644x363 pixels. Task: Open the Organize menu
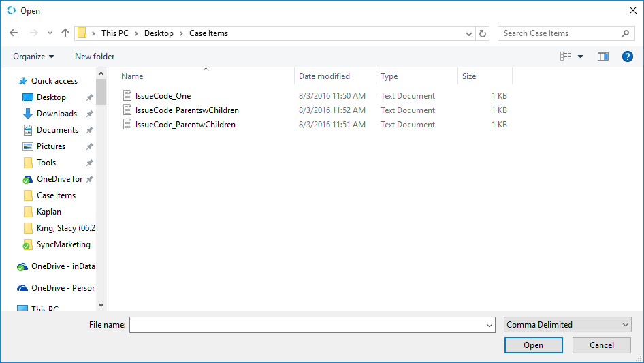(33, 57)
